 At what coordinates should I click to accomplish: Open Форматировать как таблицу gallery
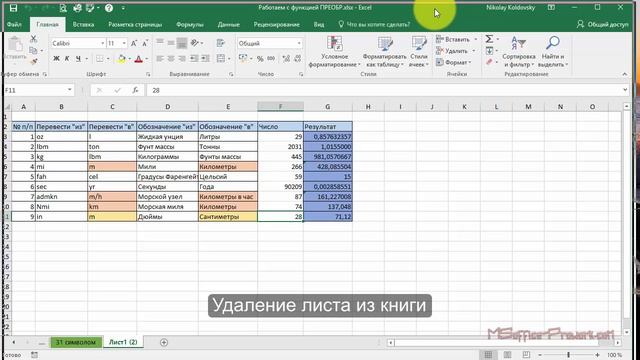[x=384, y=52]
